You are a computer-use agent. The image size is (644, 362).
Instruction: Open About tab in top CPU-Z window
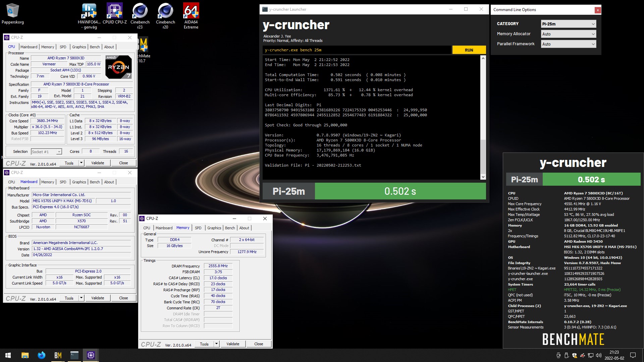coord(109,47)
